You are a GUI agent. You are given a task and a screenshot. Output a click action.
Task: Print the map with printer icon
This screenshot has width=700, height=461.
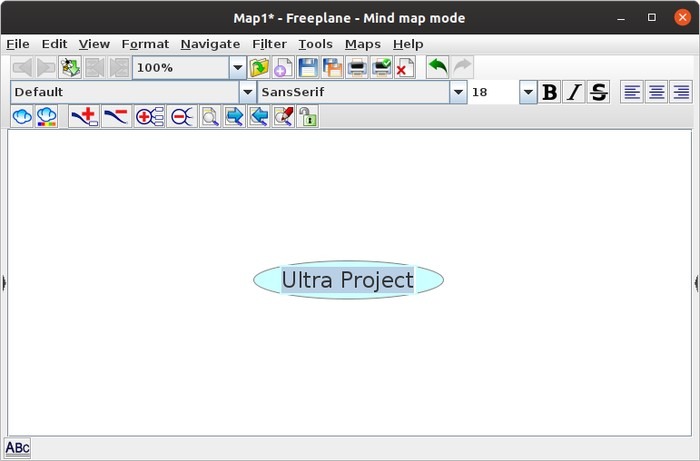pyautogui.click(x=357, y=67)
